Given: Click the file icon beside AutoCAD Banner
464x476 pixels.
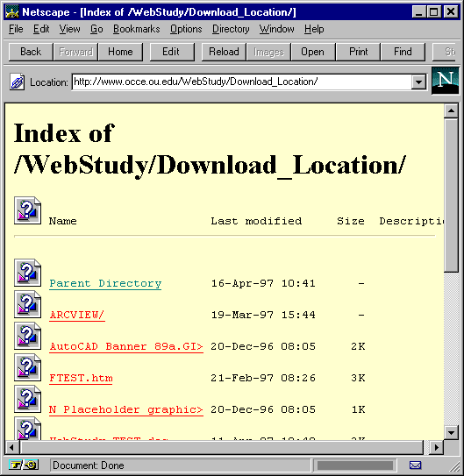Looking at the screenshot, I should pos(27,336).
